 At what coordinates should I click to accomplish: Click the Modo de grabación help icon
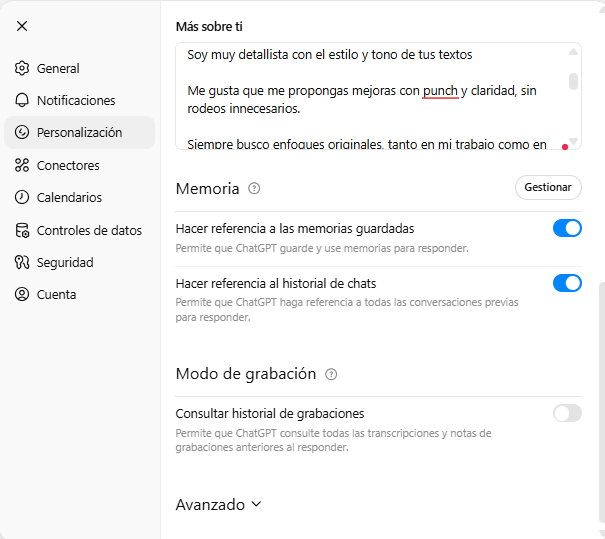coord(331,374)
